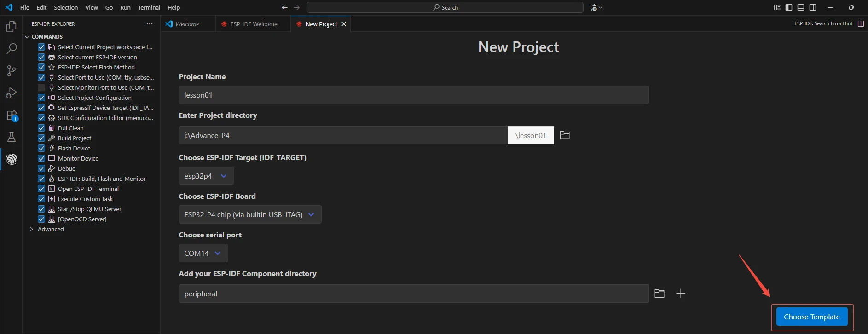
Task: Switch to the ESP-IDF Welcome tab
Action: 254,24
